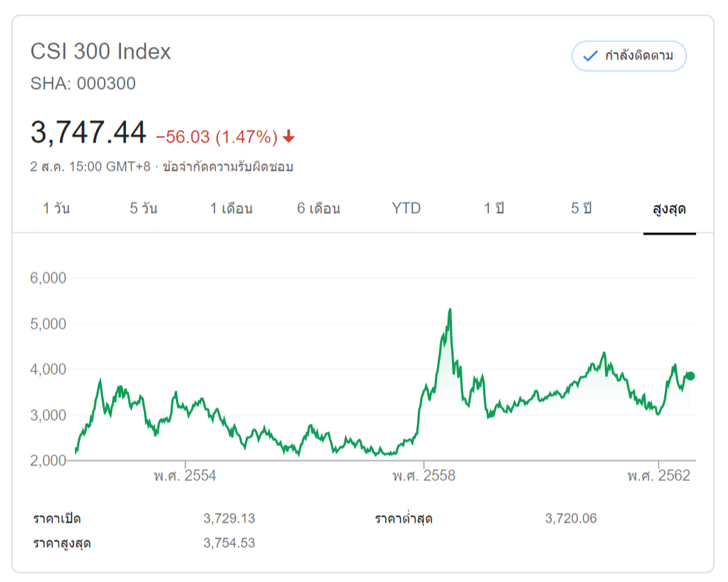Click the ราคาสูงสุด value 3,754.53
728x582 pixels.
(x=229, y=543)
